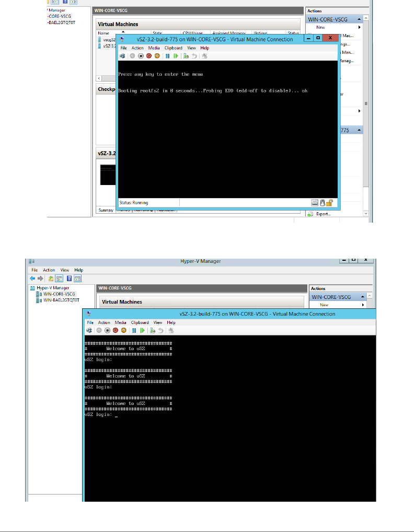Screen dimensions: 414x532
Task: Collapse WIN-CORE-VSCG Actions section behind login window
Action: pyautogui.click(x=363, y=297)
